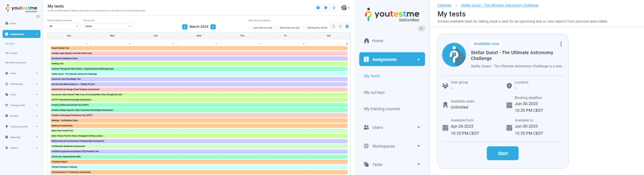The width and height of the screenshot is (644, 175).
Task: Select the calendar view icon
Action: click(x=347, y=26)
